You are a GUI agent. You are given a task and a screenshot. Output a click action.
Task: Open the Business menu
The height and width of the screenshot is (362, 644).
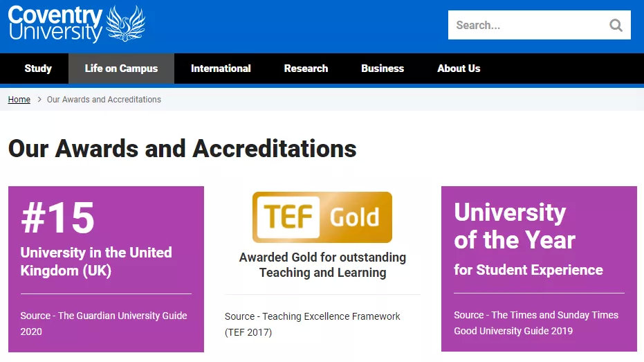click(383, 69)
